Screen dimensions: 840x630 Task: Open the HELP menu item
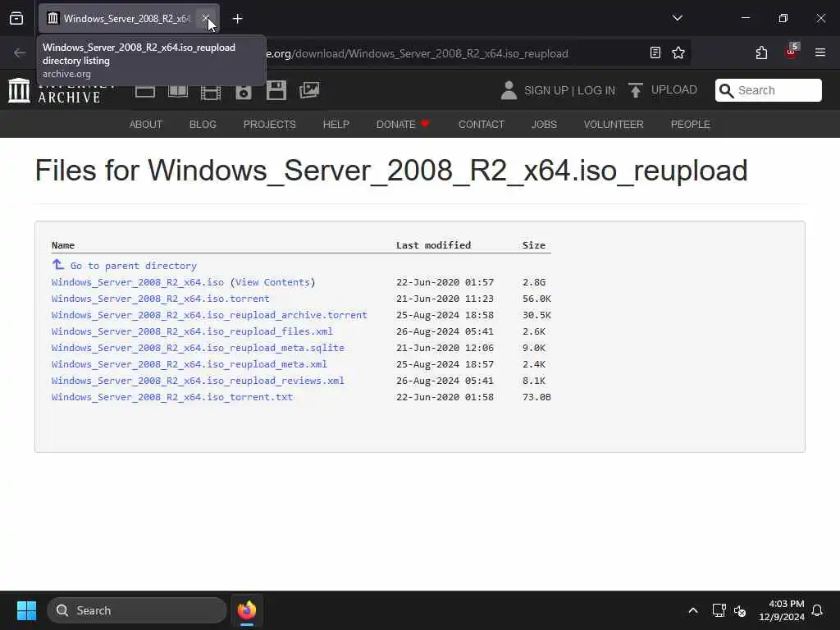336,125
